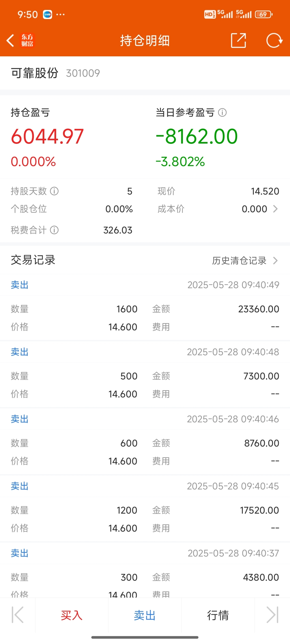This screenshot has width=290, height=644.
Task: Open 历史清仓记录 link
Action: tap(239, 261)
